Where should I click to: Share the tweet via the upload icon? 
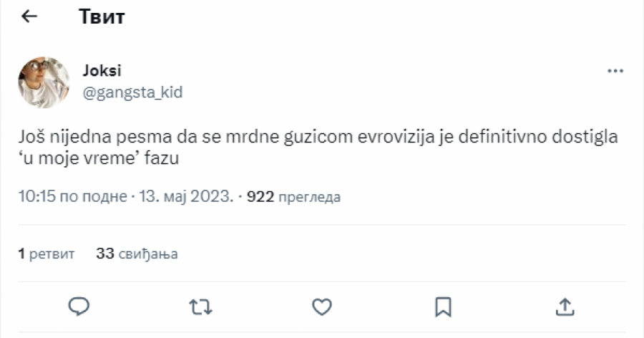565,306
